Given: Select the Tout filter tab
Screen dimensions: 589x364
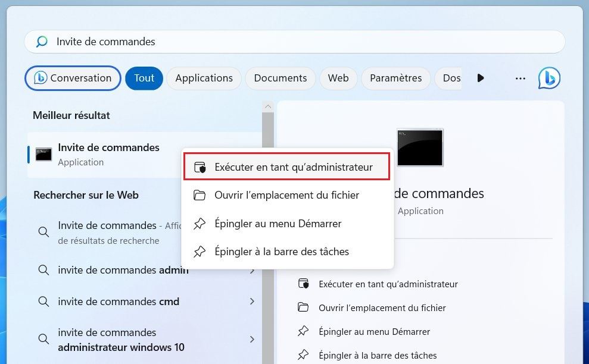Looking at the screenshot, I should 144,78.
